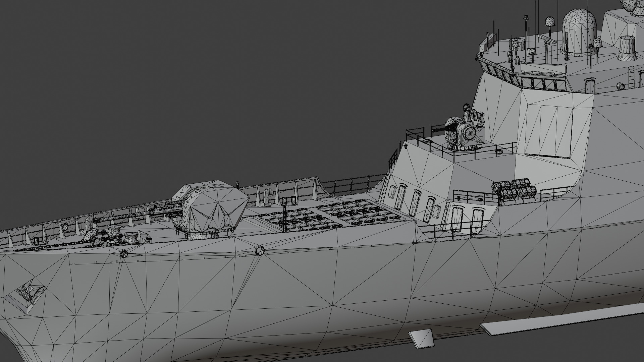
Task: Select the vertical launch cell grid on deck
Action: point(331,214)
